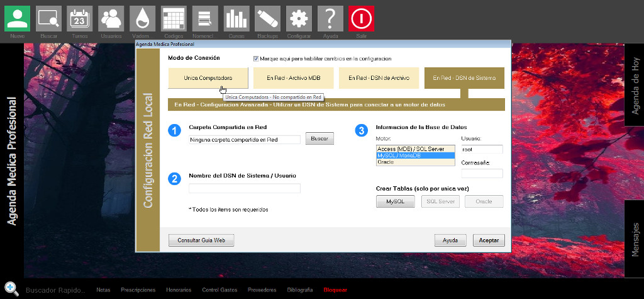Open the Usuarios icon
The height and width of the screenshot is (299, 644).
tap(111, 18)
